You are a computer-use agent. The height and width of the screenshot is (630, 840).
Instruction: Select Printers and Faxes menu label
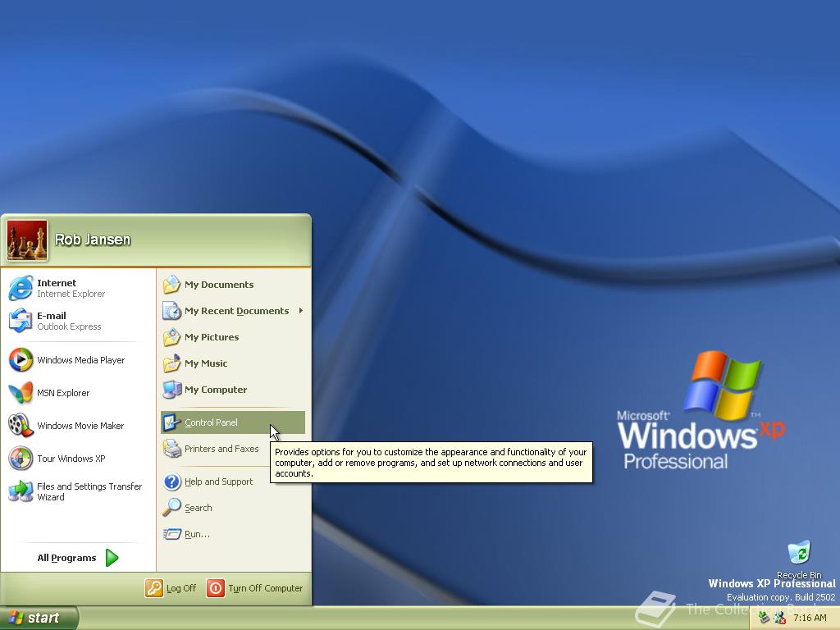pyautogui.click(x=221, y=449)
